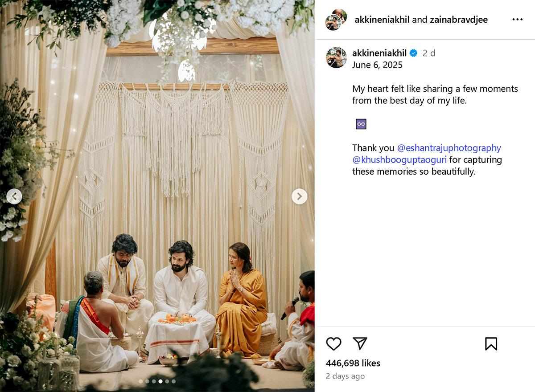Go to next photo in carousel

click(x=299, y=196)
